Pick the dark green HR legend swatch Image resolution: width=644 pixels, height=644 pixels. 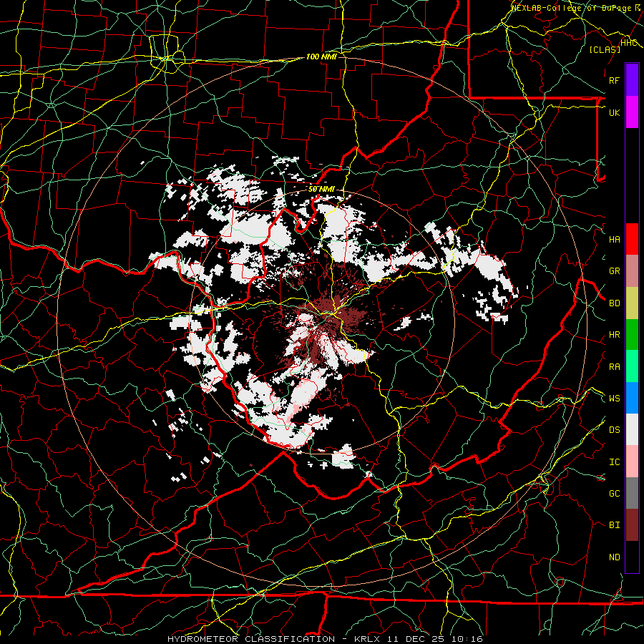coord(632,335)
